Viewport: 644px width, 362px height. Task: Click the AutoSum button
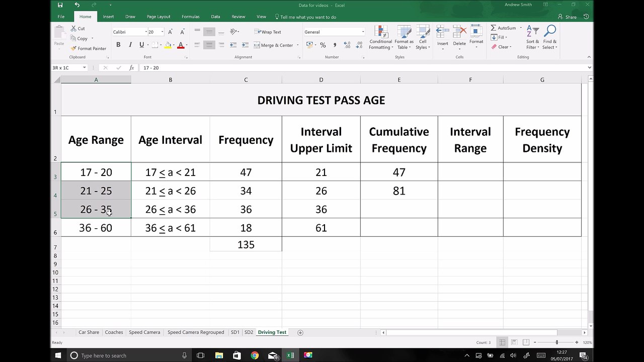[x=503, y=28]
